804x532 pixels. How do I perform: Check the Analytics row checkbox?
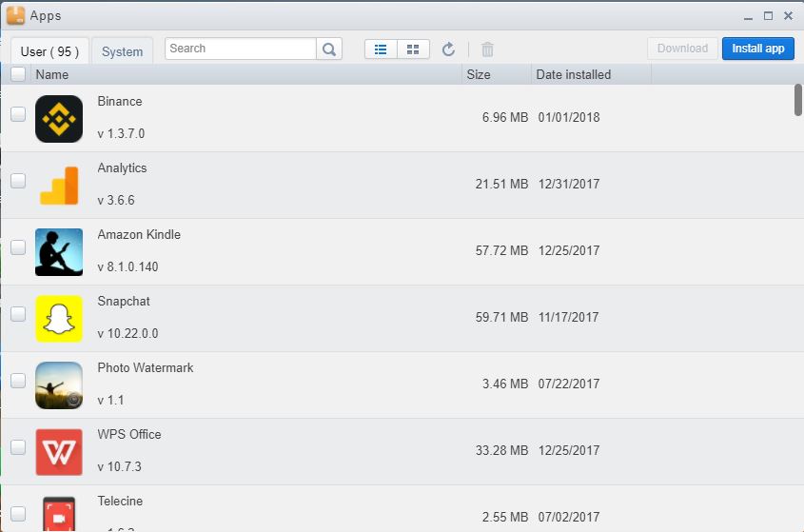coord(18,181)
